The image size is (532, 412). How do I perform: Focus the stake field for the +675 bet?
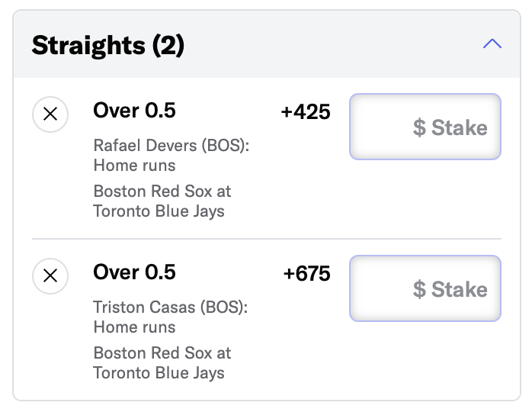coord(425,288)
